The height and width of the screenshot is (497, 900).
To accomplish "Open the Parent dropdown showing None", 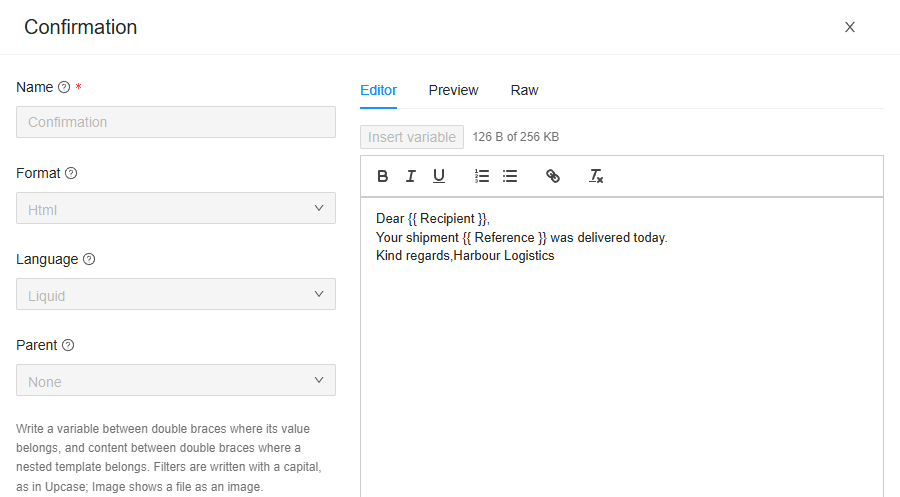I will (176, 380).
